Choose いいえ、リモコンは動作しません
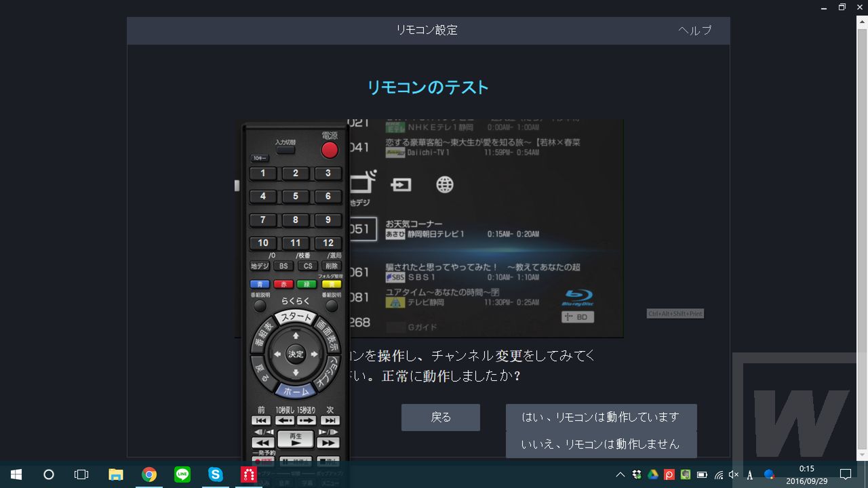Viewport: 868px width, 488px height. point(601,444)
